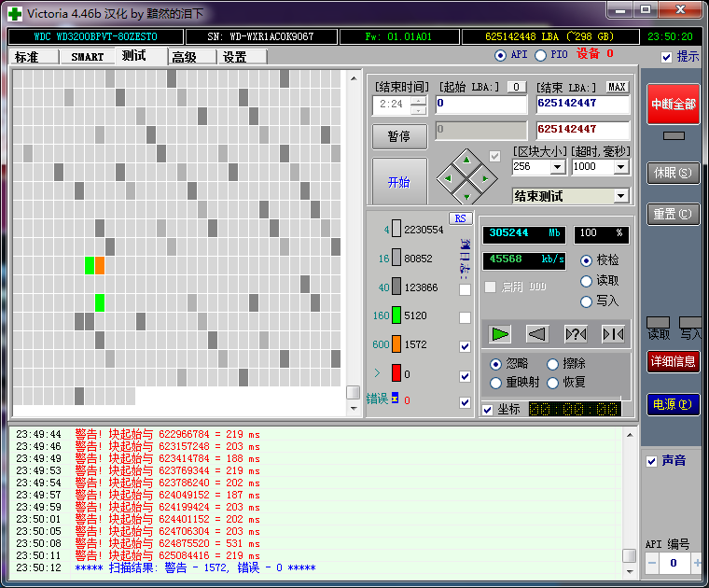Viewport: 709px width, 588px height.
Task: Toggle the checkbox next to 160 ms blocks
Action: point(465,317)
